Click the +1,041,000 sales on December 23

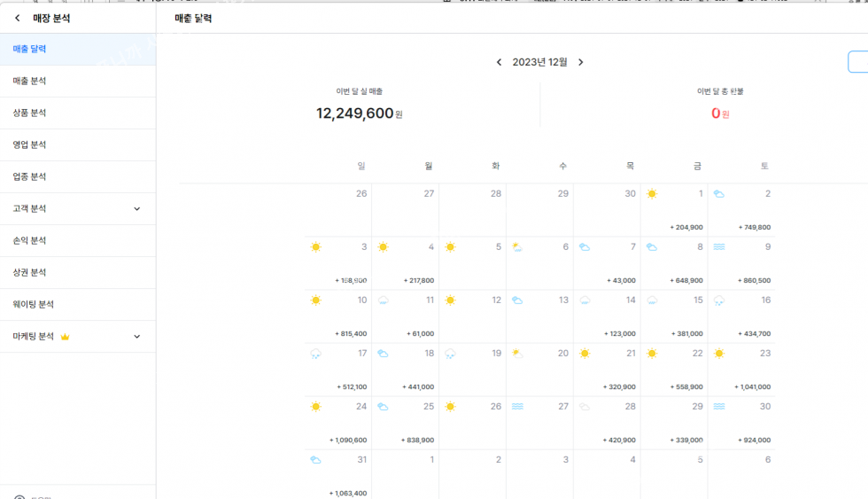pos(752,387)
